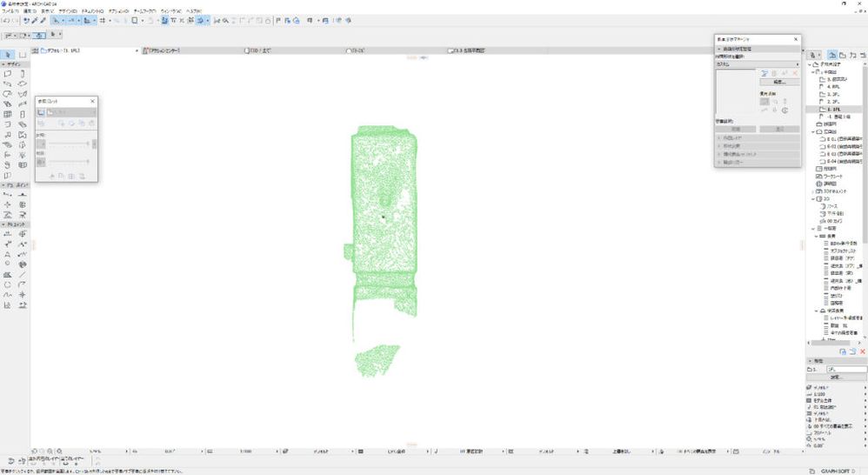This screenshot has height=475, width=868.
Task: Open Navigator mode dropdown at top left of Navigator
Action: tap(814, 55)
